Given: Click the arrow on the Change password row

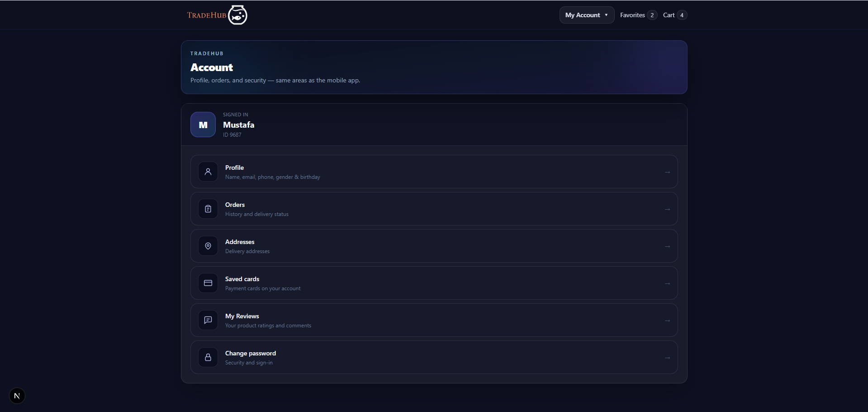Looking at the screenshot, I should 667,358.
